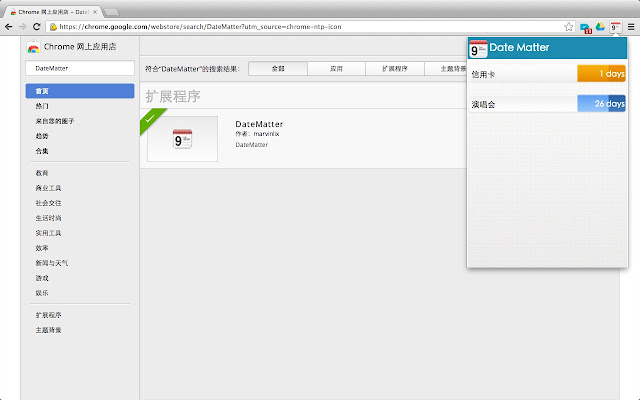
Task: Select the 游戏 category
Action: (42, 278)
